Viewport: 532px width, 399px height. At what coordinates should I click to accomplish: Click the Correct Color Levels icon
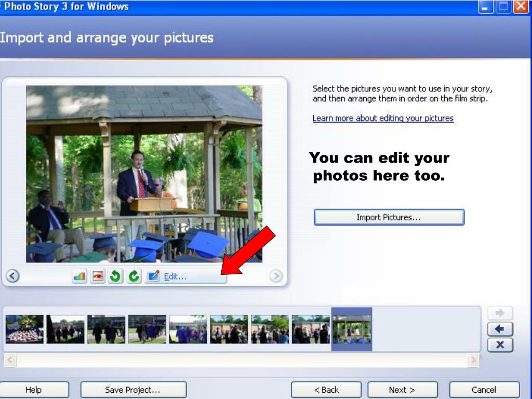click(x=79, y=276)
